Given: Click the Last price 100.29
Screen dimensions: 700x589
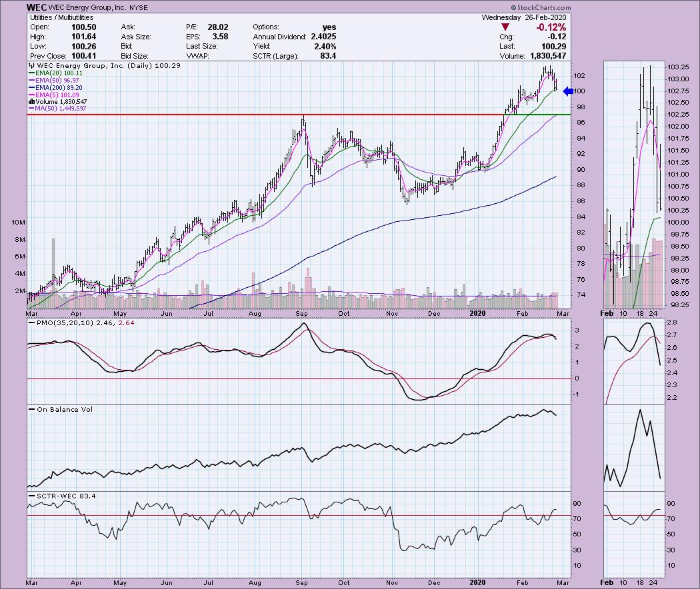Looking at the screenshot, I should pyautogui.click(x=553, y=47).
